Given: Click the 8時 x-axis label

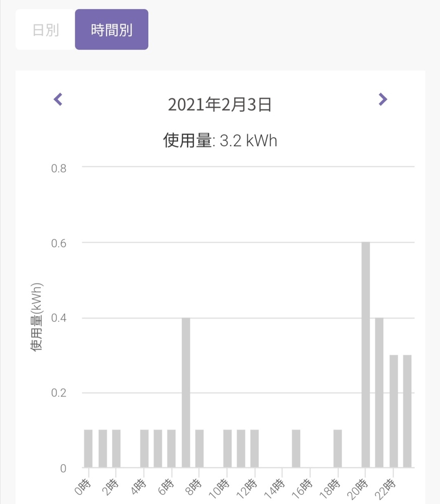Looking at the screenshot, I should tap(193, 487).
